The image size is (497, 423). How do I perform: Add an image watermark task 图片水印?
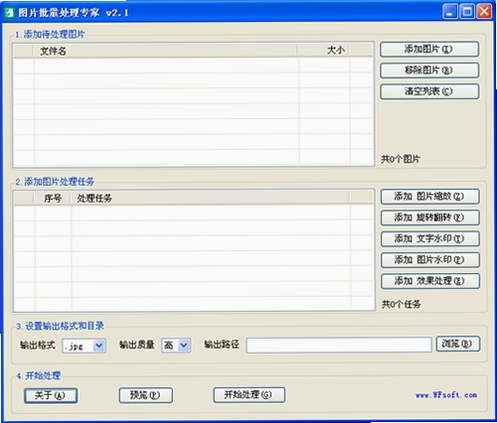[x=430, y=260]
